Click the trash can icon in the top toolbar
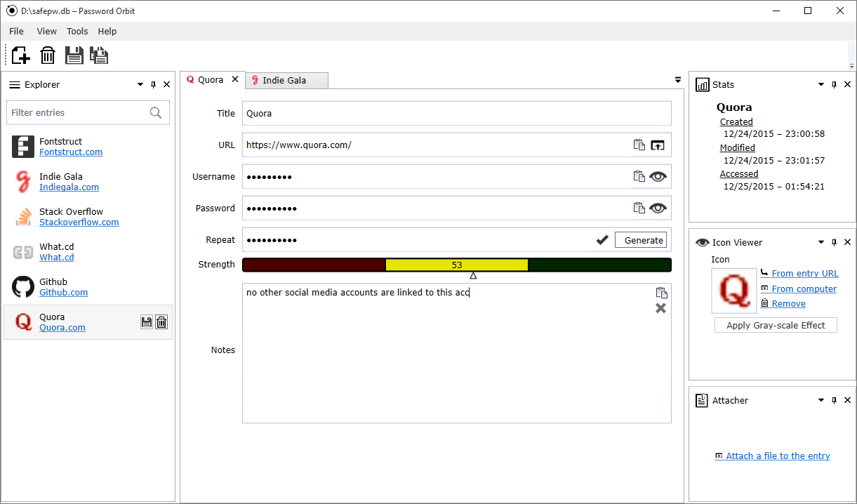 (48, 55)
